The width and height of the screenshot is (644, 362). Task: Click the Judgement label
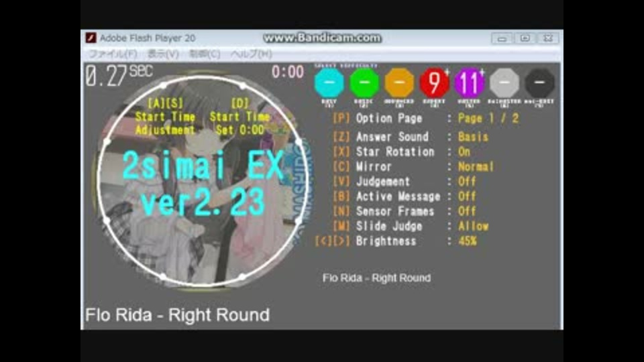(x=383, y=182)
